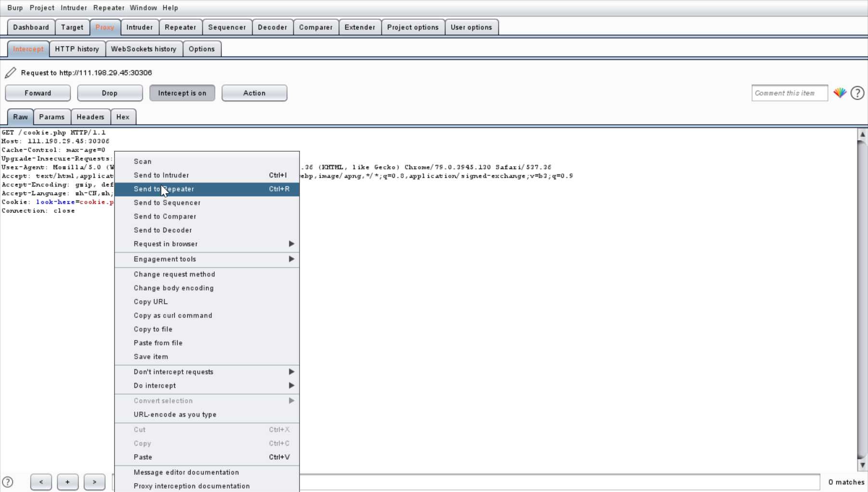Toggle URL-encode as you type
Image resolution: width=868 pixels, height=492 pixels.
(x=207, y=414)
